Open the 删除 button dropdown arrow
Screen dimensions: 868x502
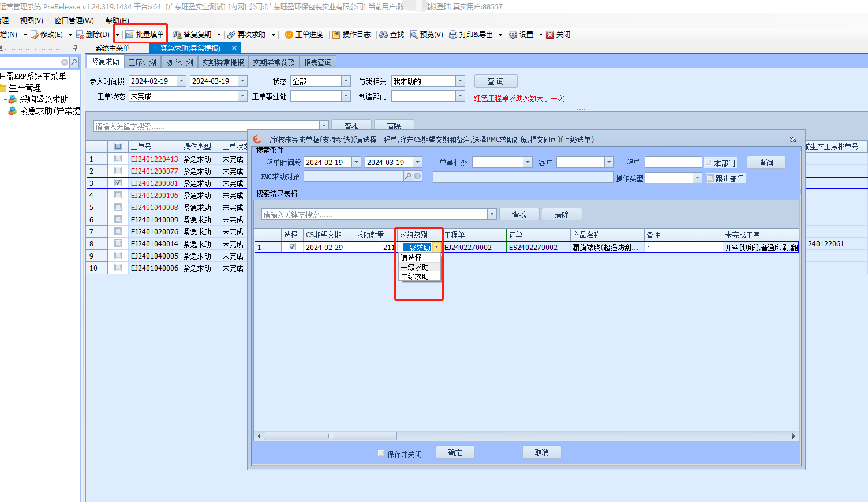(x=117, y=35)
